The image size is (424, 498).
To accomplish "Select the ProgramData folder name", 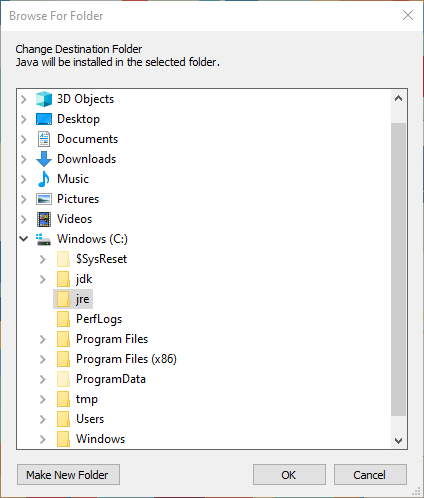I will [x=111, y=379].
